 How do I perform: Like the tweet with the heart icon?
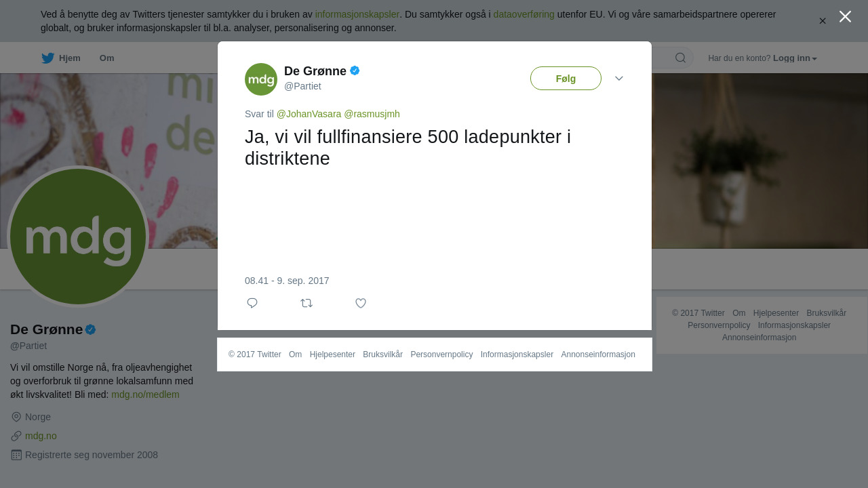[361, 303]
